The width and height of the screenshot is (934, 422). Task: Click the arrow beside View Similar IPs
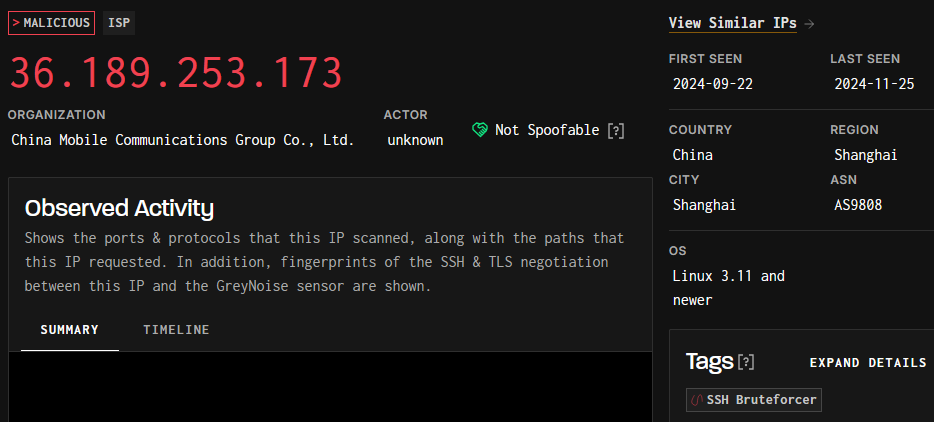808,24
